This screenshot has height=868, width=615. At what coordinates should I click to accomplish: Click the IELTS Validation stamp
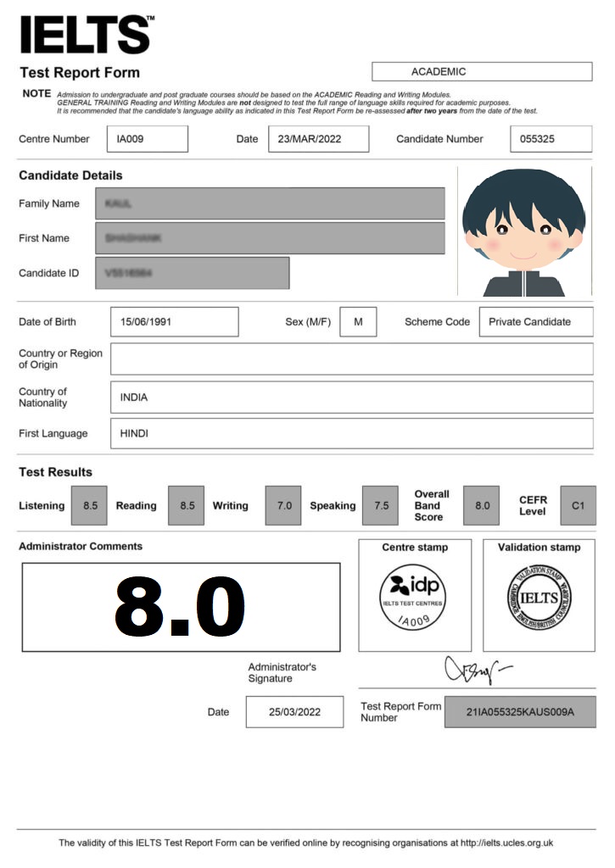pyautogui.click(x=539, y=598)
